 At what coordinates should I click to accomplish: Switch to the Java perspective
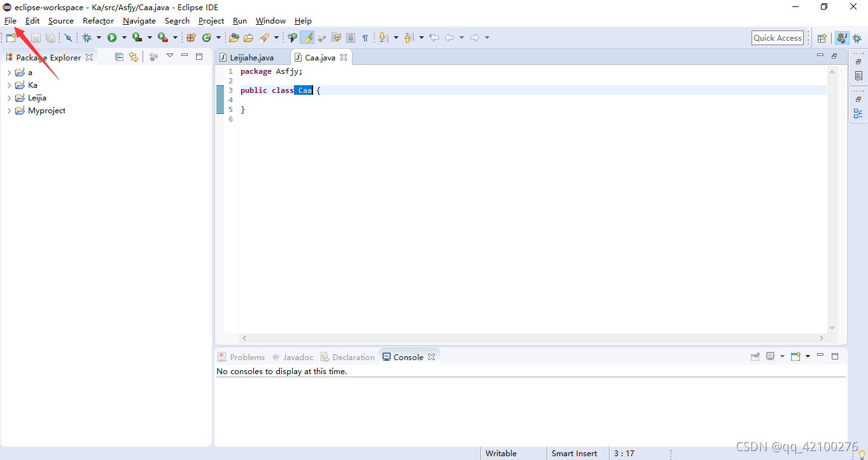(x=842, y=38)
